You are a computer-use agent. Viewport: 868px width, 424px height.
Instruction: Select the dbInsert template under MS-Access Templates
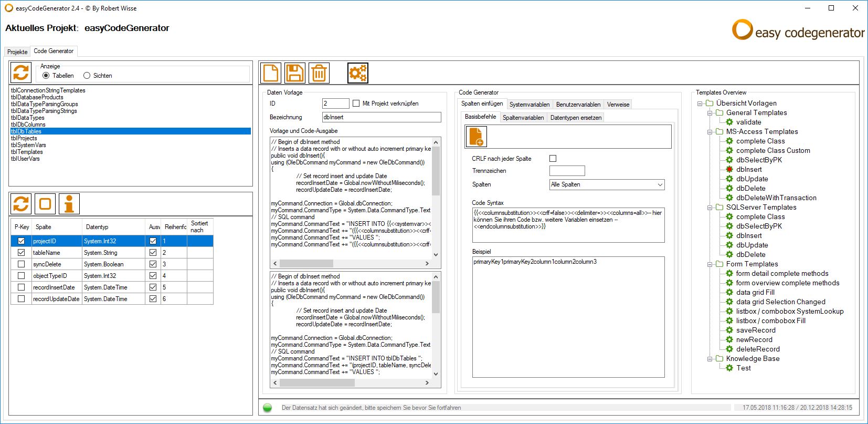tap(749, 169)
